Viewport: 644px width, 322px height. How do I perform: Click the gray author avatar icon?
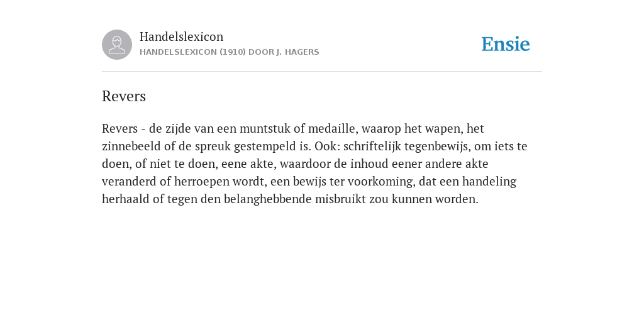click(x=117, y=45)
